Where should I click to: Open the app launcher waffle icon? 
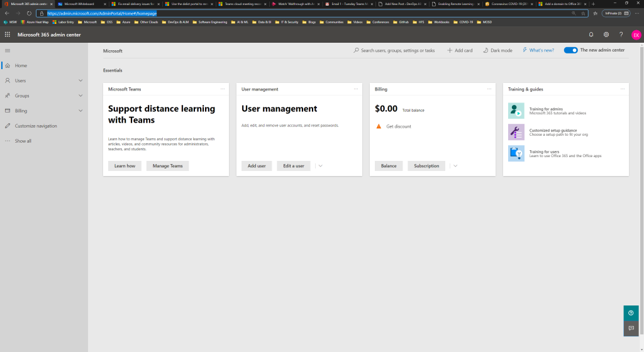tap(8, 35)
